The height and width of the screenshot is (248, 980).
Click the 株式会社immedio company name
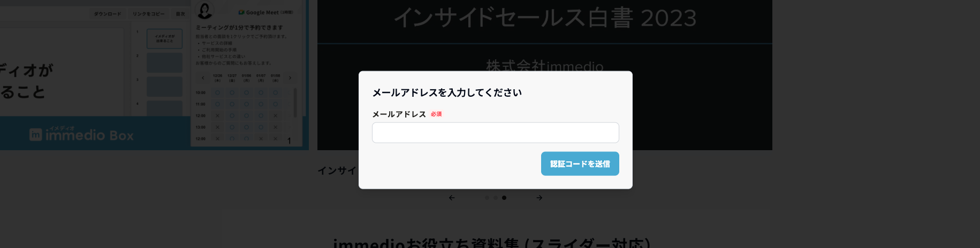coord(544,66)
